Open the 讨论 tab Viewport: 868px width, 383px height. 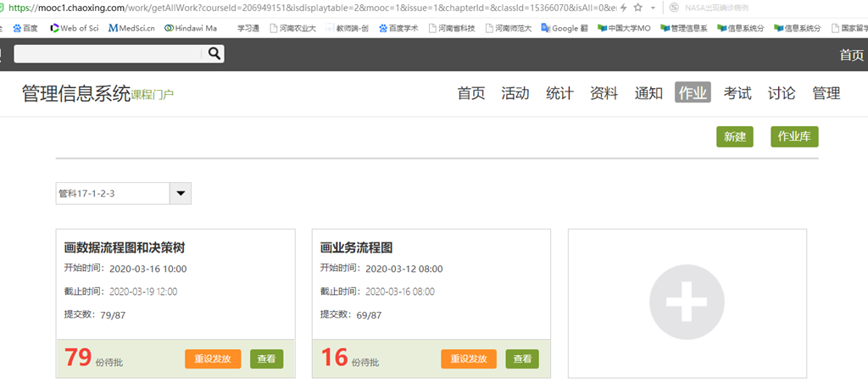tap(782, 93)
